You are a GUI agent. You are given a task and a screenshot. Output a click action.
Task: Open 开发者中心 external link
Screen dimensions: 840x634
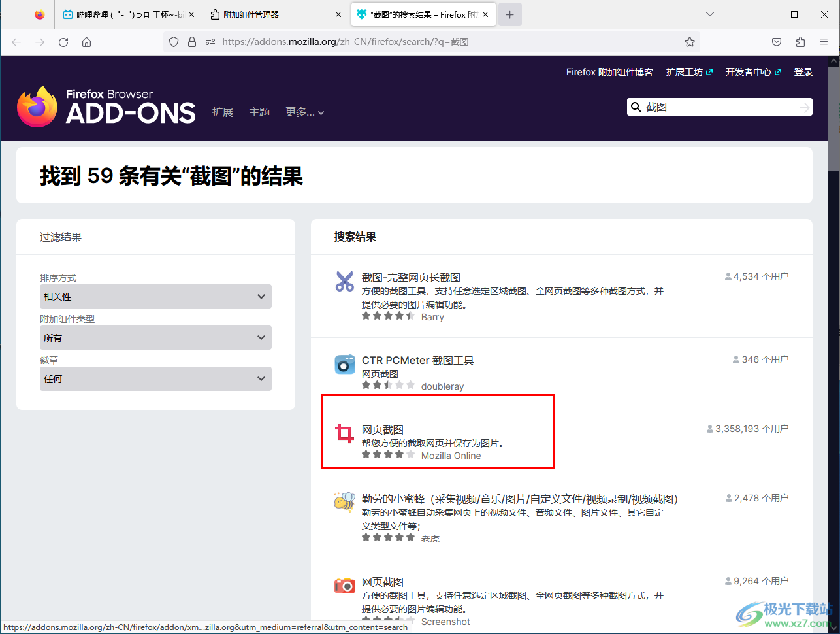(753, 72)
